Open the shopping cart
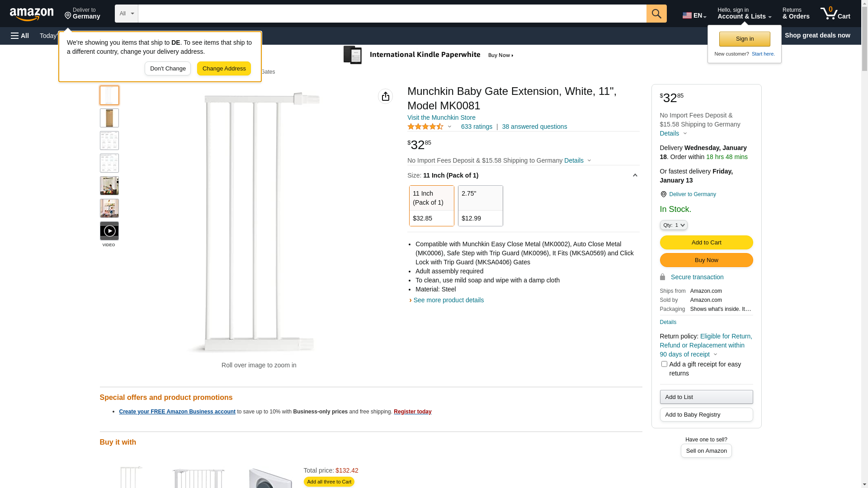 pos(835,14)
